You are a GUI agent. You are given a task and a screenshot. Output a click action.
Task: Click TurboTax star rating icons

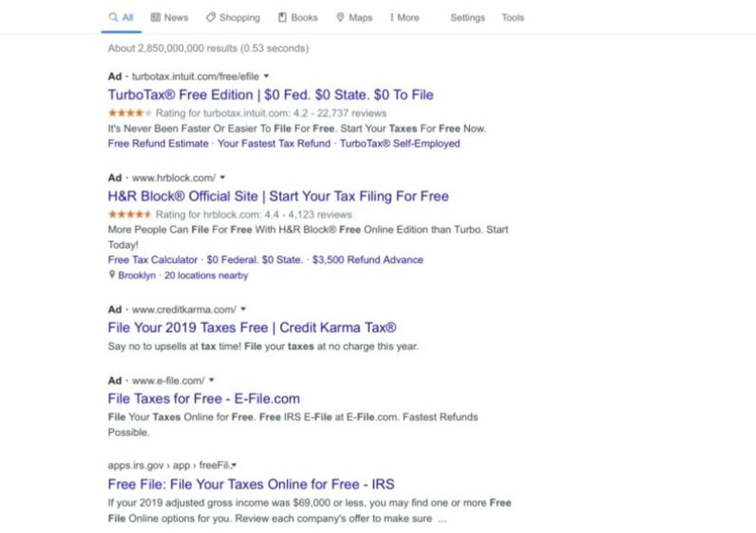pyautogui.click(x=130, y=113)
